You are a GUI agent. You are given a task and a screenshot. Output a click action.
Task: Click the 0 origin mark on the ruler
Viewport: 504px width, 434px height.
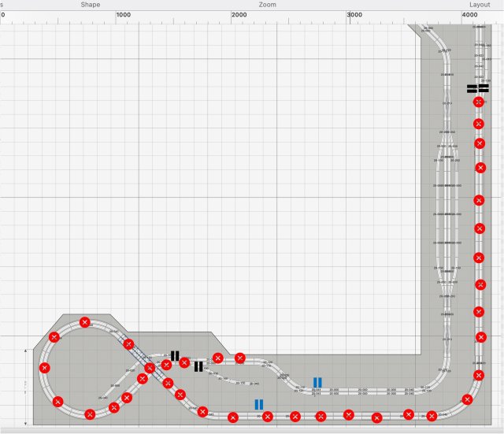[x=3, y=15]
